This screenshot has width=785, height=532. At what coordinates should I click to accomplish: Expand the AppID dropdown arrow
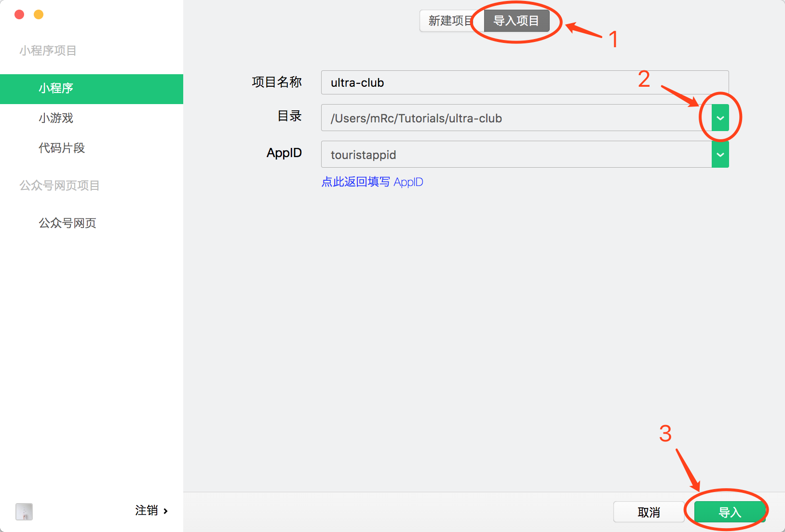click(x=720, y=154)
